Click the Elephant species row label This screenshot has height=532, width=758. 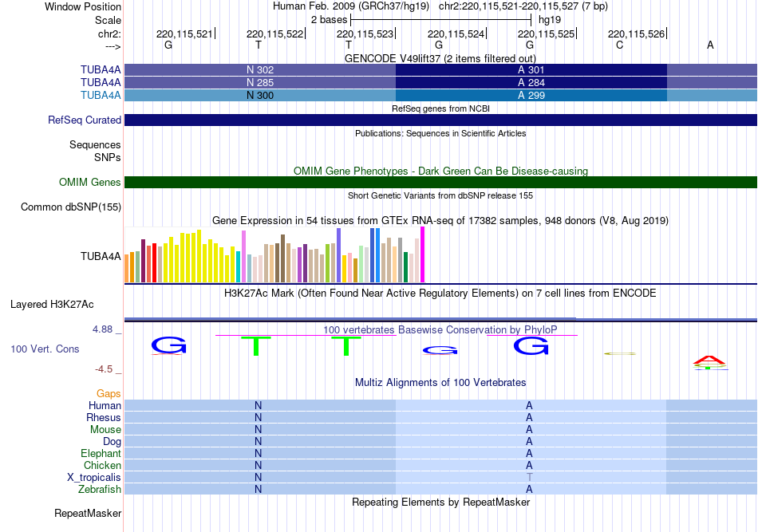[x=101, y=453]
